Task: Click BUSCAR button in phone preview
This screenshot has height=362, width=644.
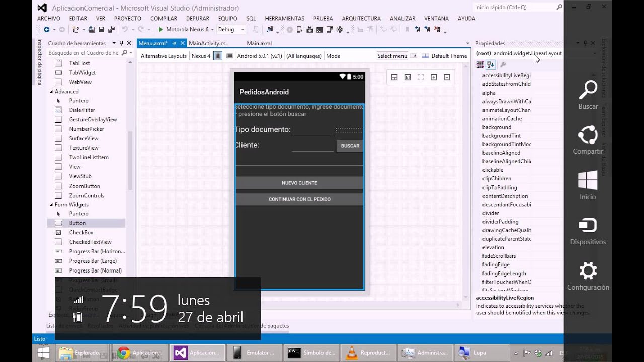Action: click(x=350, y=146)
